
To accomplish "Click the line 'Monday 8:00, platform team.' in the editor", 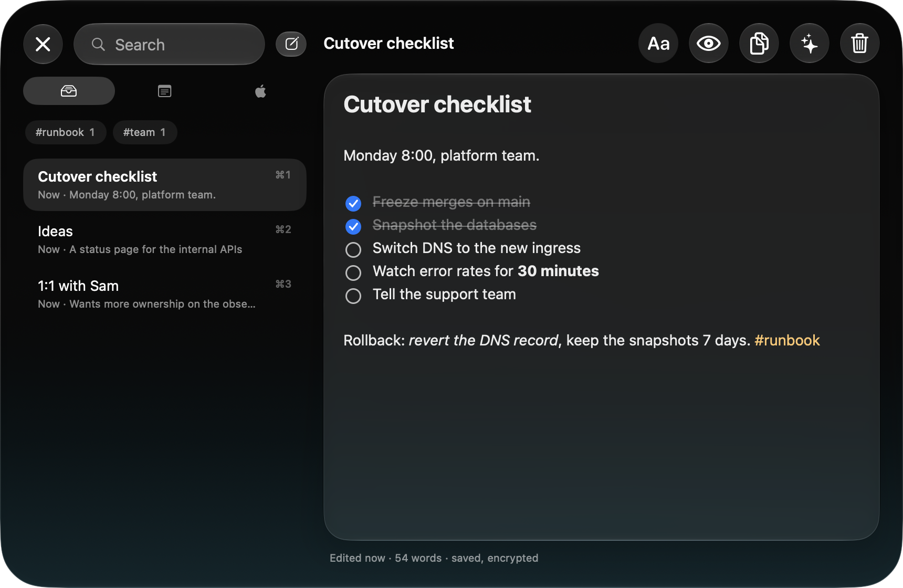I will 441,155.
